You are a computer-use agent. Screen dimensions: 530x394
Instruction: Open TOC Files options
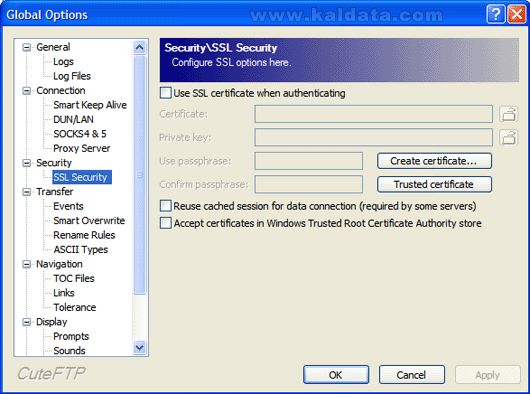click(74, 278)
